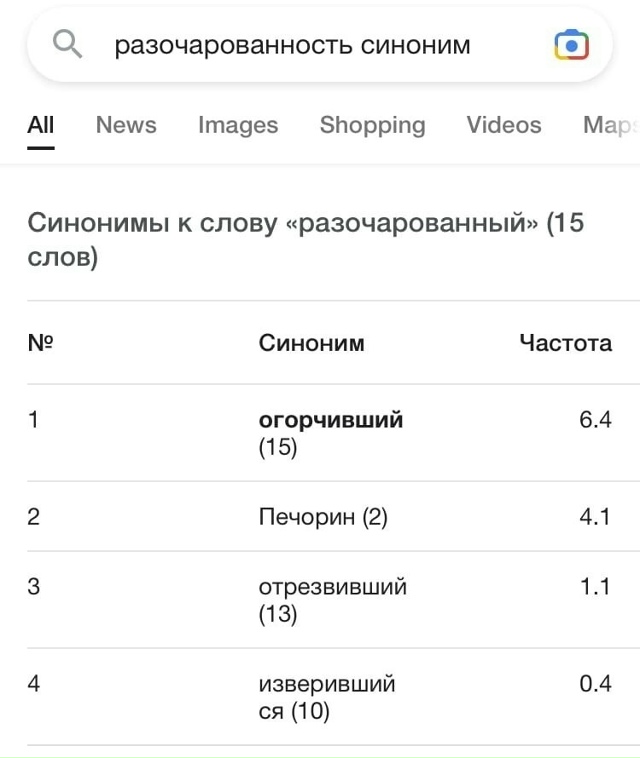
Task: Open Google Lens camera search
Action: click(x=571, y=45)
